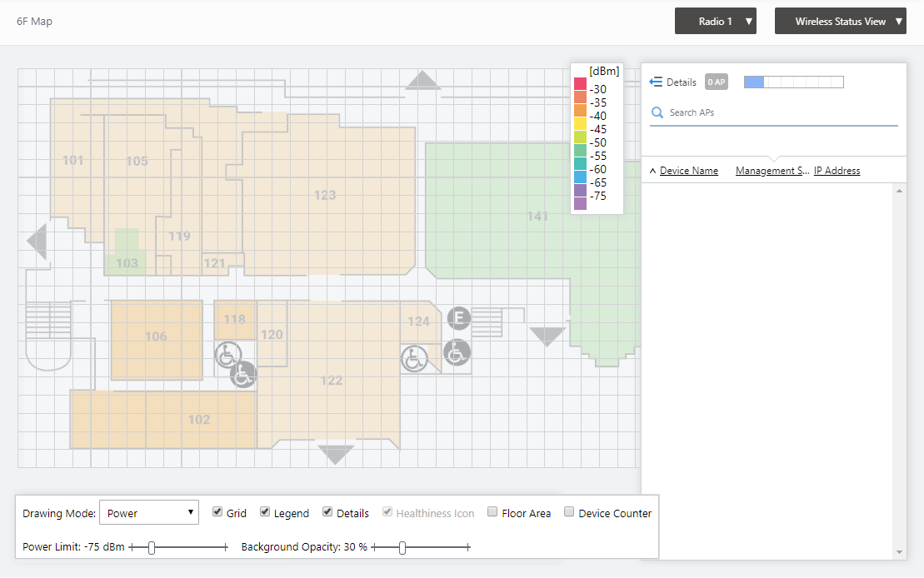Click the Power Limit slider handle

(152, 547)
